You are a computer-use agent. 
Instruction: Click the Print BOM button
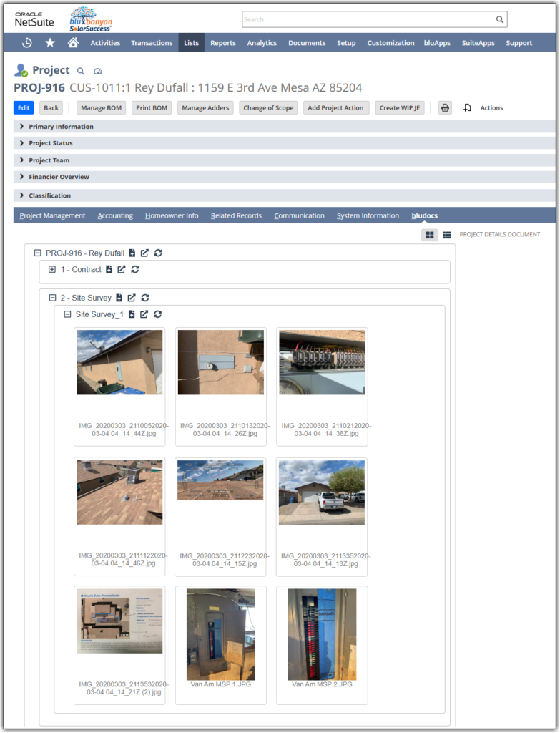point(152,107)
